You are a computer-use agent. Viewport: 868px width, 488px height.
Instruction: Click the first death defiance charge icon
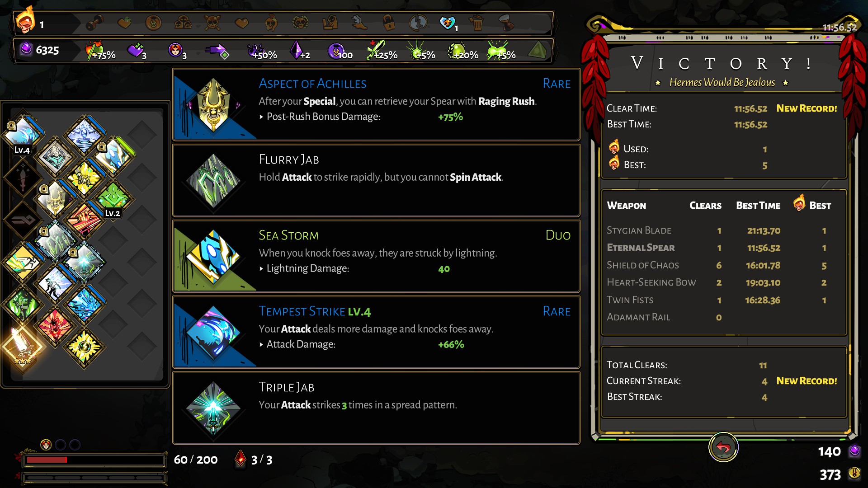[46, 445]
